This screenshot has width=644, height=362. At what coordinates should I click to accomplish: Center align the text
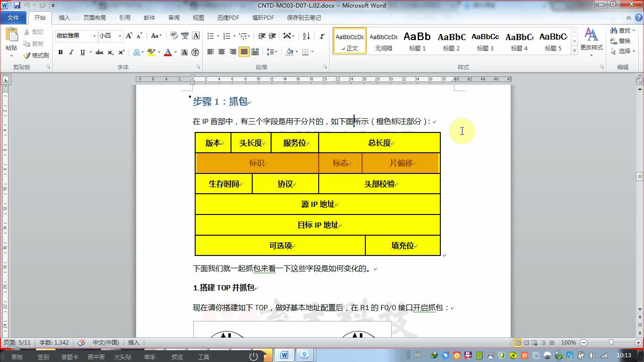point(222,52)
